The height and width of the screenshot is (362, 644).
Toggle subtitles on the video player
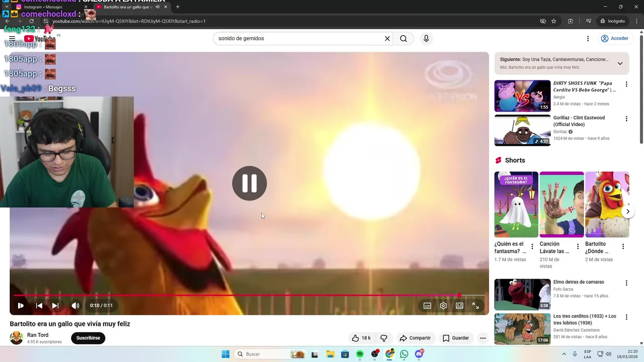tap(427, 306)
